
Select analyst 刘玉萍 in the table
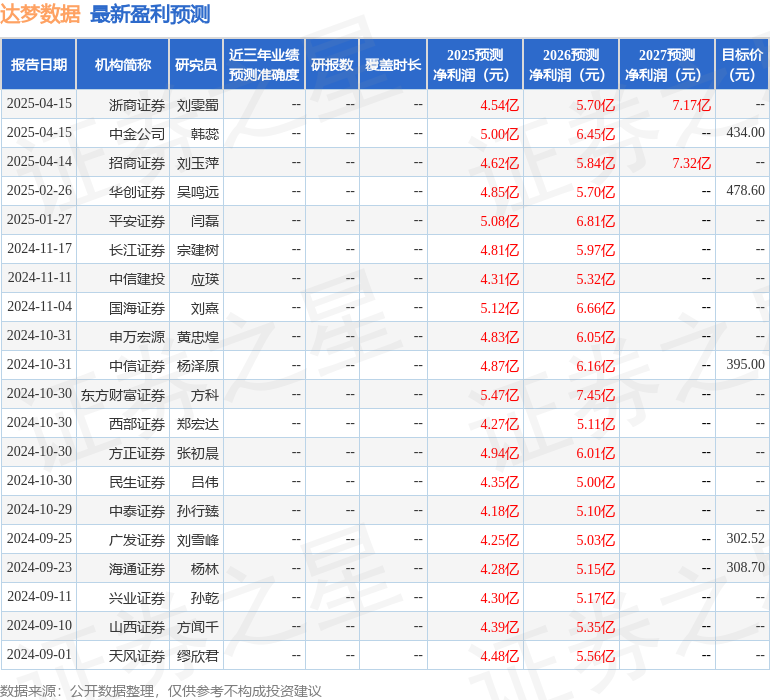pyautogui.click(x=198, y=163)
